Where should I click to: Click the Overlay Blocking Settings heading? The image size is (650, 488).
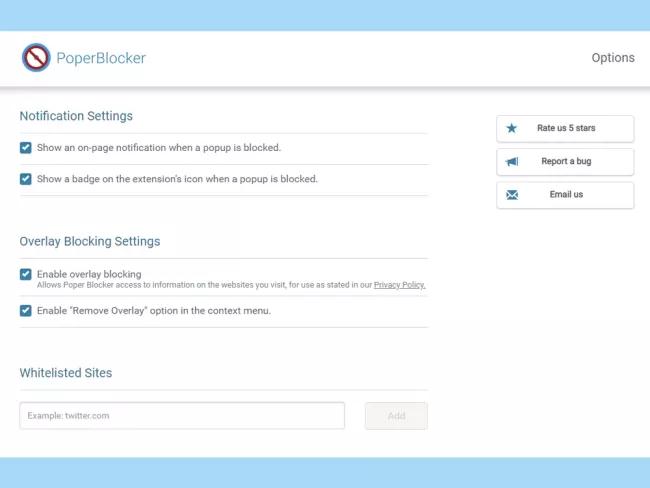coord(90,241)
